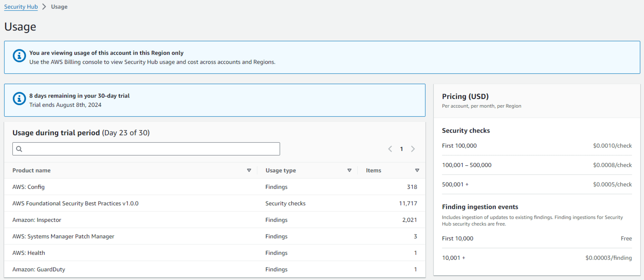Click the First 10,000 tier label
Image resolution: width=644 pixels, height=280 pixels.
tap(458, 238)
